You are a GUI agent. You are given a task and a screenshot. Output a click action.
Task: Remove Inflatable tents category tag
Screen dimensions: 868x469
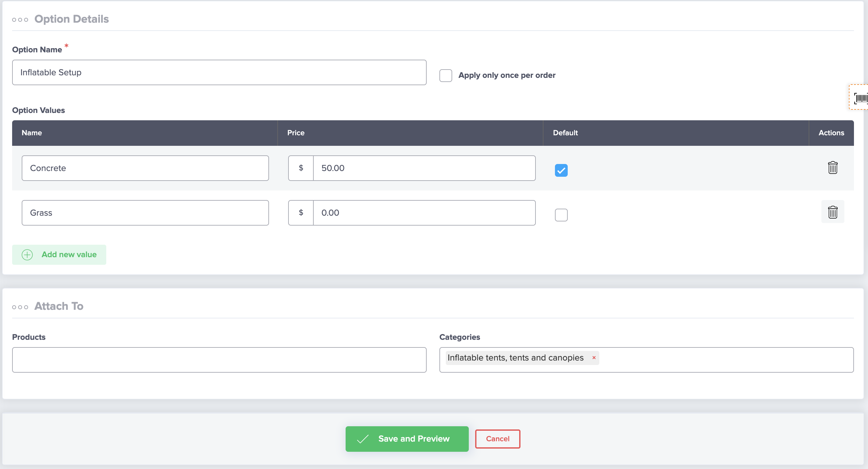click(x=594, y=357)
